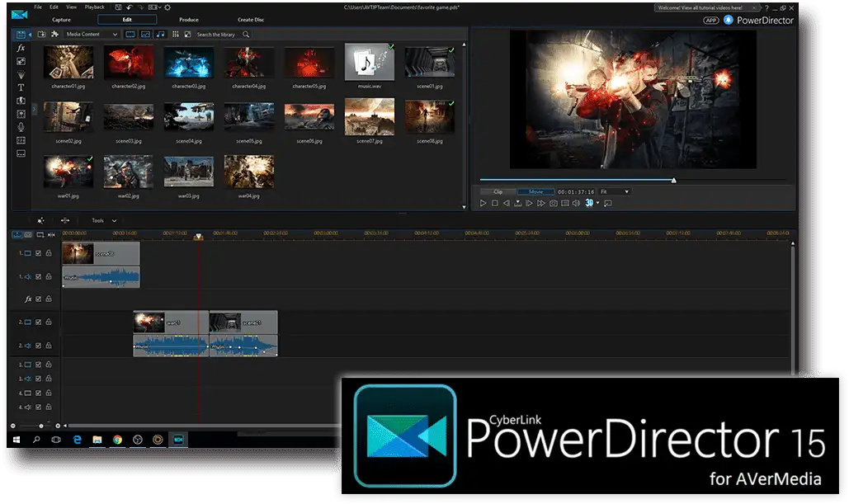This screenshot has width=849, height=504.
Task: Click the Stop button in preview controls
Action: click(494, 204)
